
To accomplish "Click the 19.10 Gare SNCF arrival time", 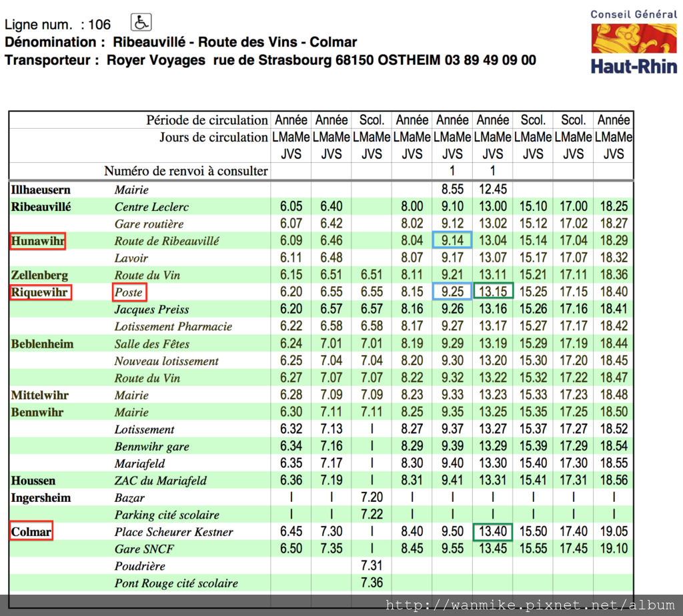I will (614, 549).
